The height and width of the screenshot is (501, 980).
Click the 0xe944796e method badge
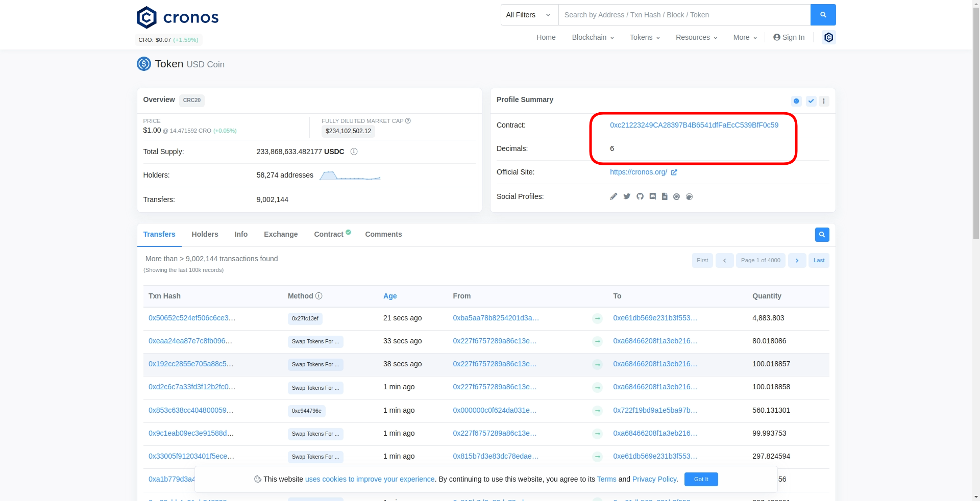(307, 411)
